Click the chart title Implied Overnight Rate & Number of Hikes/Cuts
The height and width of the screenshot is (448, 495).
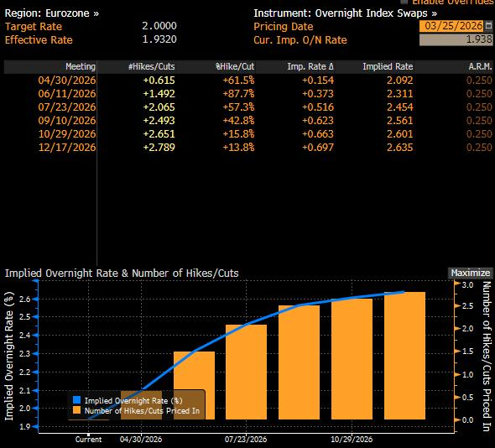(x=122, y=273)
